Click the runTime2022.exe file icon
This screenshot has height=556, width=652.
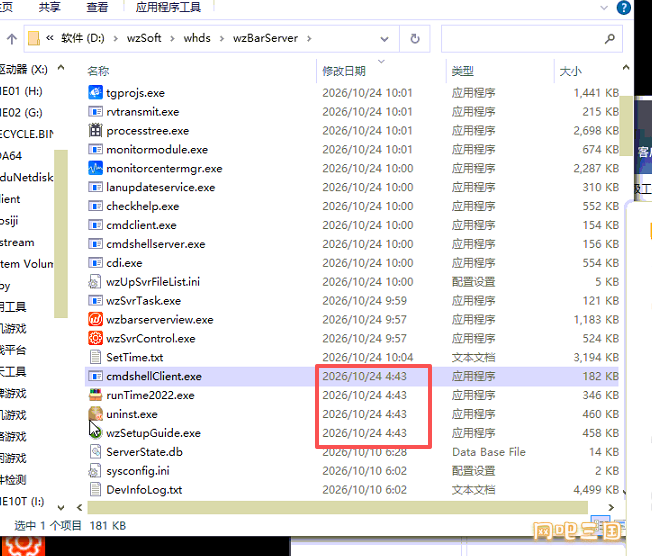coord(95,395)
